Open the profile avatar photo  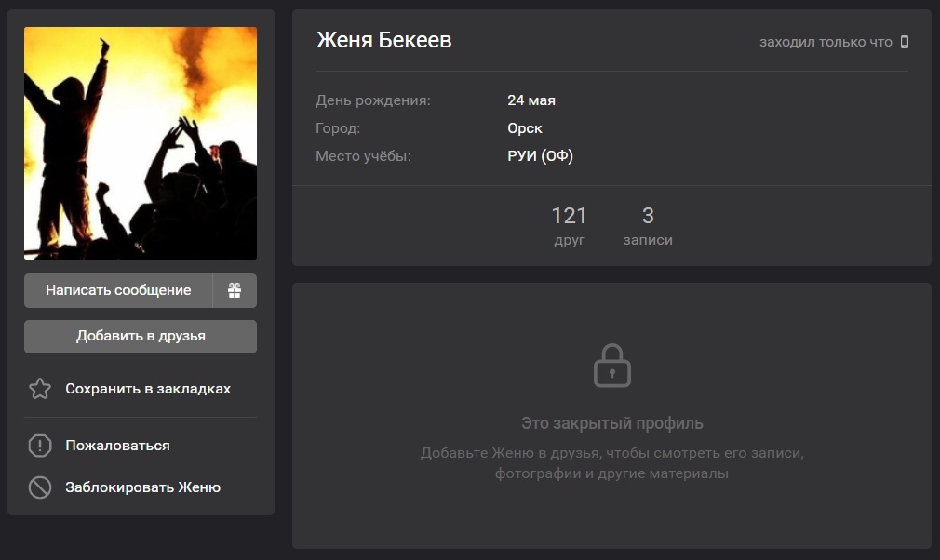(x=141, y=143)
